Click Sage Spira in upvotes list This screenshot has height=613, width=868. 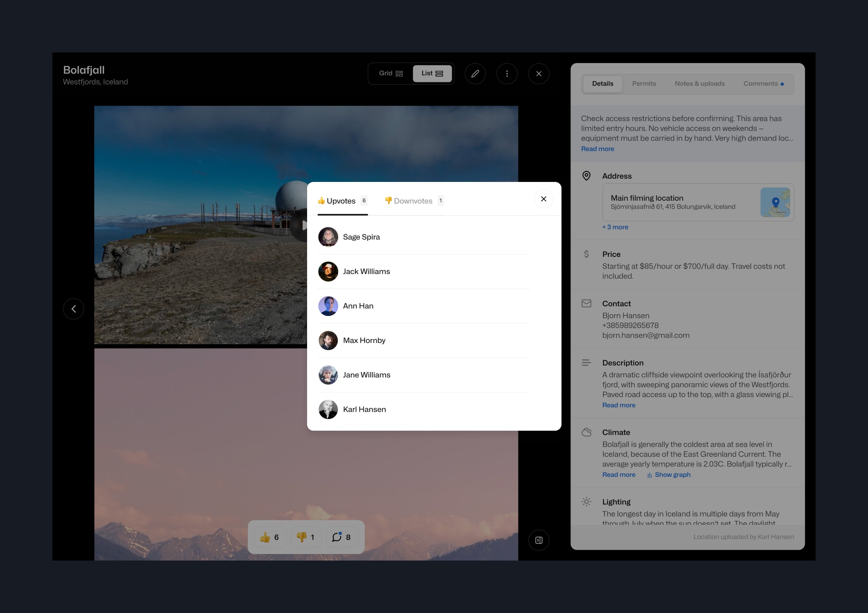(x=423, y=237)
